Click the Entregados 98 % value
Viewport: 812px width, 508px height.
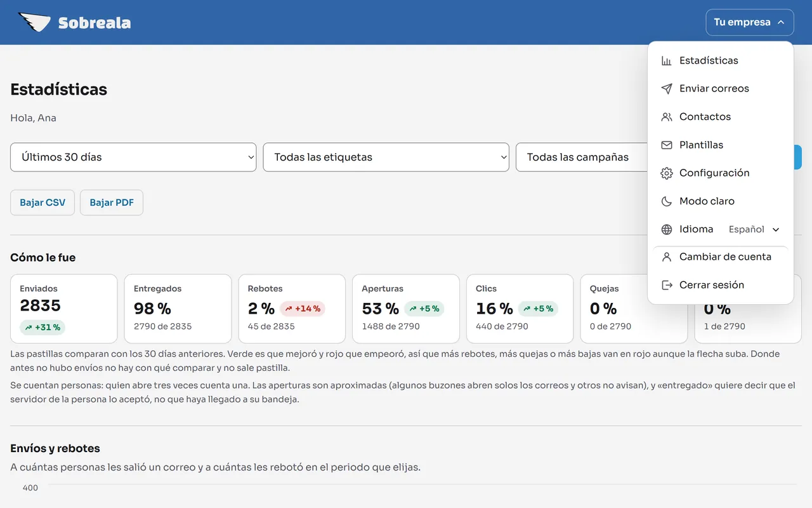pyautogui.click(x=152, y=309)
